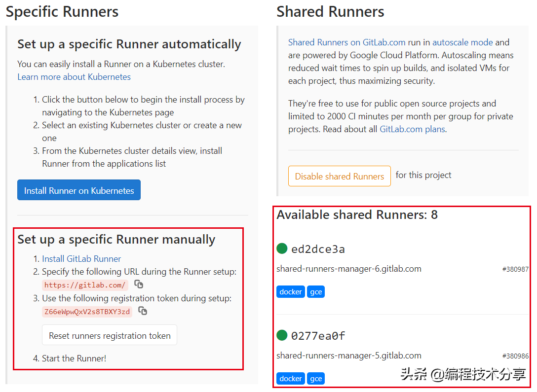
Task: Click green status dot for runner ed2dce3a
Action: tap(282, 249)
